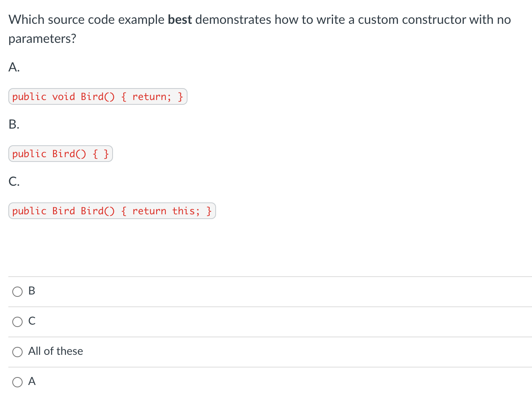The width and height of the screenshot is (532, 406).
Task: Select the radio button for answer C
Action: click(17, 322)
